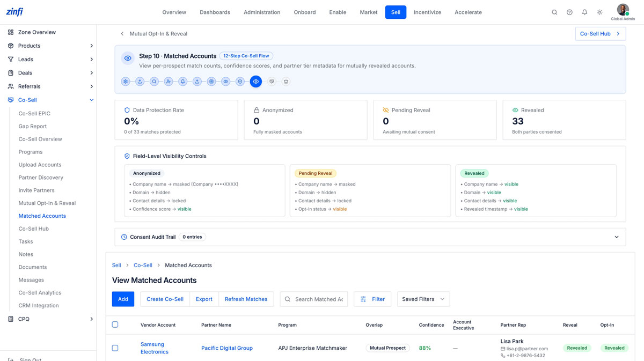The image size is (644, 361).
Task: Click the step 4 add-user icon
Action: click(169, 82)
